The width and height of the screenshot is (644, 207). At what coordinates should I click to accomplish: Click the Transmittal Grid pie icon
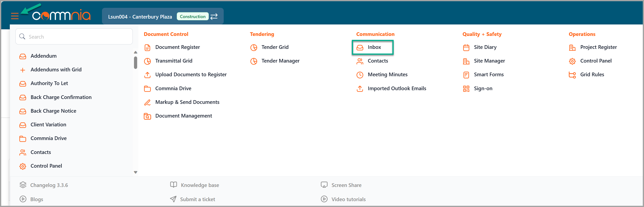point(147,61)
